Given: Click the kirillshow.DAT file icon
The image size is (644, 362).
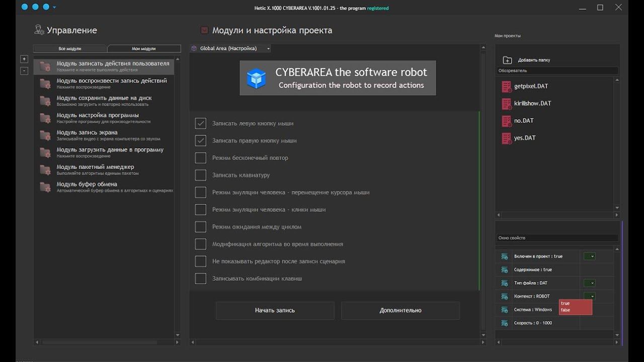Looking at the screenshot, I should tap(507, 104).
